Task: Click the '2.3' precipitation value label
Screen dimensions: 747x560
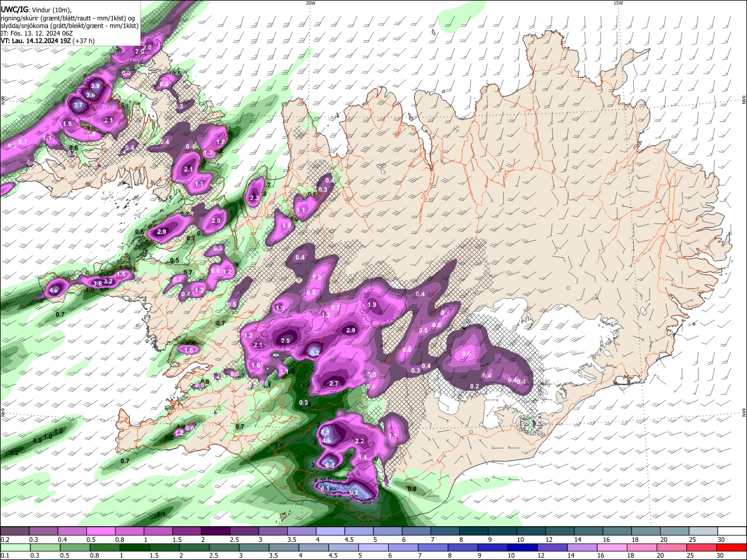Action: (x=254, y=198)
